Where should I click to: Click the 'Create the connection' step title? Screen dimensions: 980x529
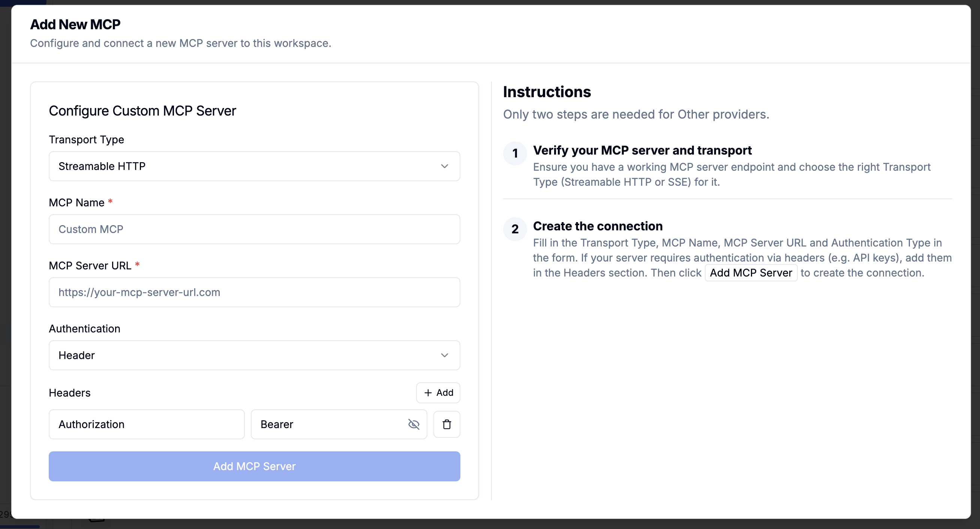pyautogui.click(x=598, y=226)
